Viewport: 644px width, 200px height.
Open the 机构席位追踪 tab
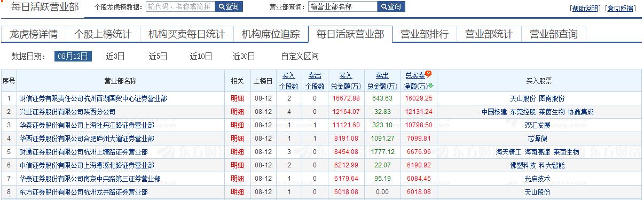tap(271, 34)
